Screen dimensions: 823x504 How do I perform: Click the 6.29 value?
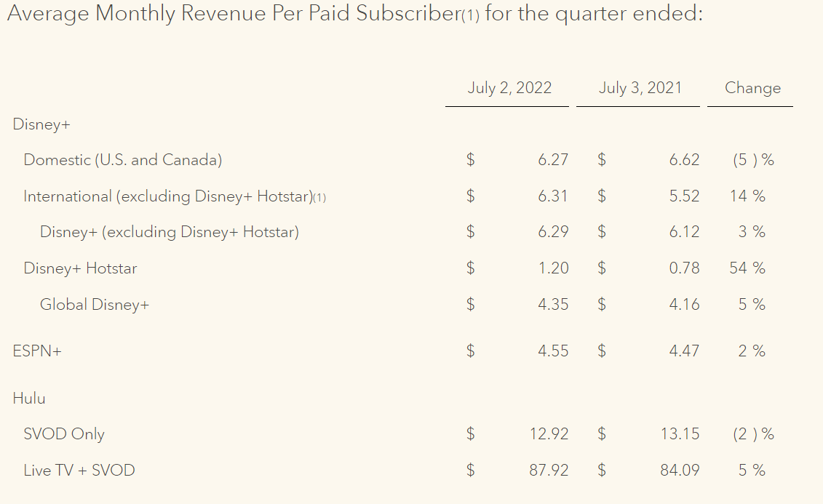[553, 232]
